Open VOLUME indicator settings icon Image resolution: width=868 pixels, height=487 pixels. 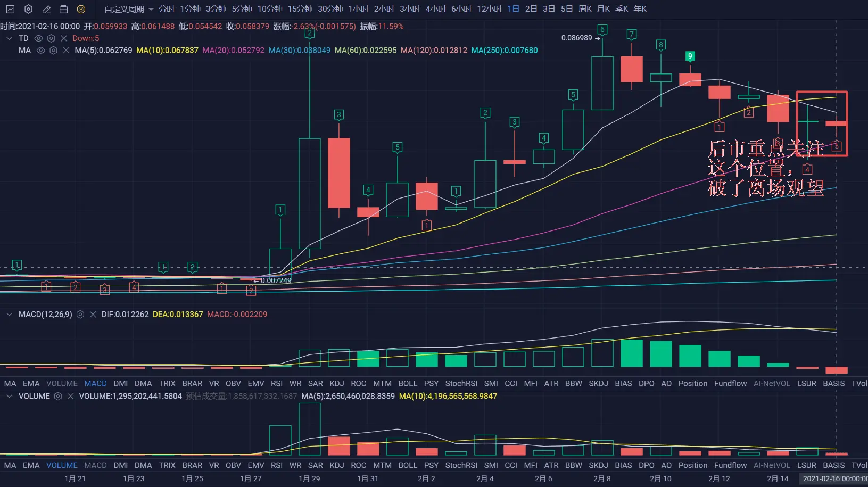click(x=58, y=397)
